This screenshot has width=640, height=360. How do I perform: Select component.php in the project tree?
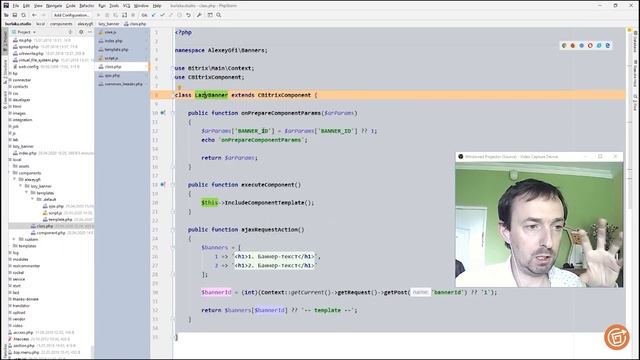(51, 233)
